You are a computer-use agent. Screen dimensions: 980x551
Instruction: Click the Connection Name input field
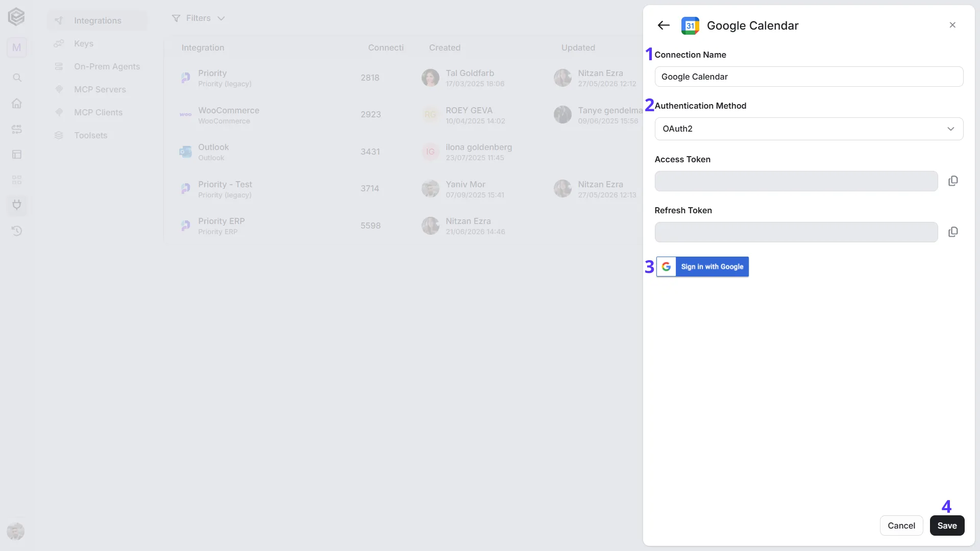click(809, 77)
